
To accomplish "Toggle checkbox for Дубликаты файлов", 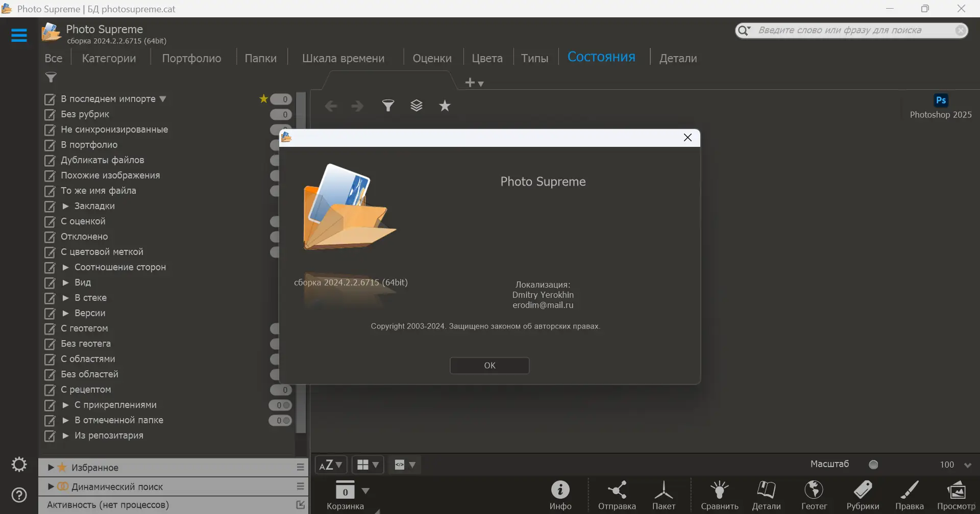I will [50, 160].
